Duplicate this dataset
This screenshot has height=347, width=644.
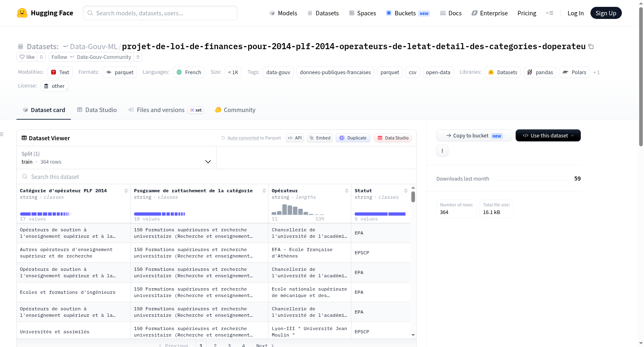[x=353, y=138]
